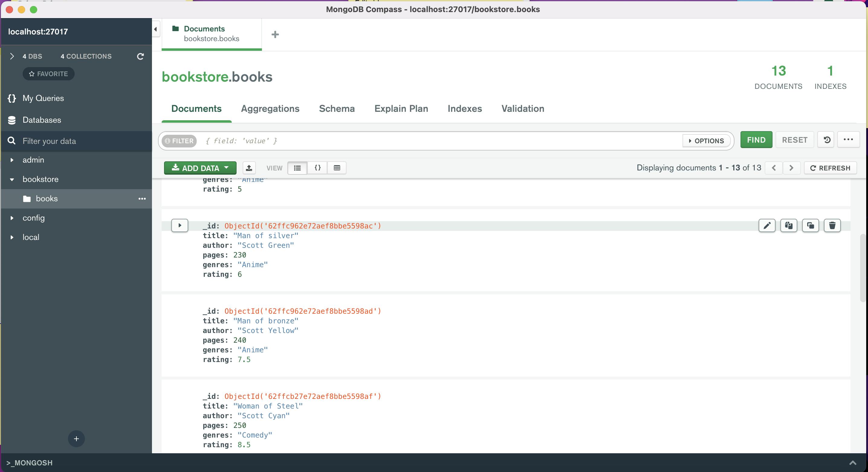The width and height of the screenshot is (868, 472).
Task: Expand the admin database tree item
Action: [12, 160]
